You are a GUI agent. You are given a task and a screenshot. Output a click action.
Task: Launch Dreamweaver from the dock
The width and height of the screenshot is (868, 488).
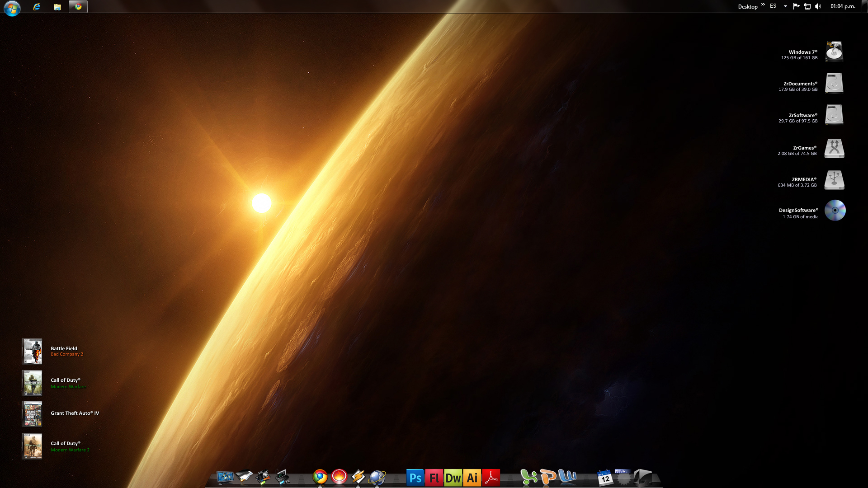pos(453,478)
